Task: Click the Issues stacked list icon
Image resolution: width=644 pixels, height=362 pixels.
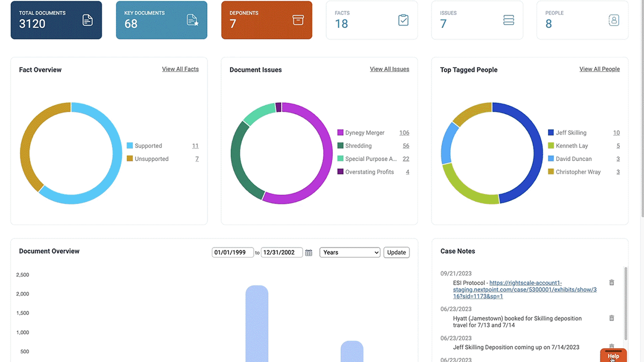Action: (508, 20)
